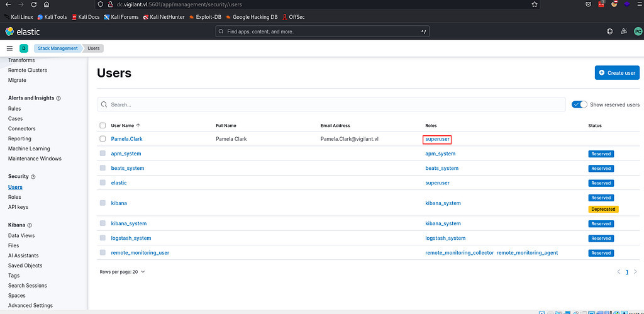Screen dimensions: 644x314
Task: Open the D space selector avatar
Action: point(24,48)
